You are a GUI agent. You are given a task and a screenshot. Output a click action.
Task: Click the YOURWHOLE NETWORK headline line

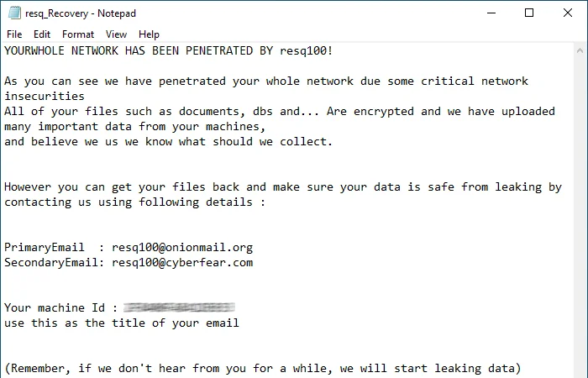(168, 51)
